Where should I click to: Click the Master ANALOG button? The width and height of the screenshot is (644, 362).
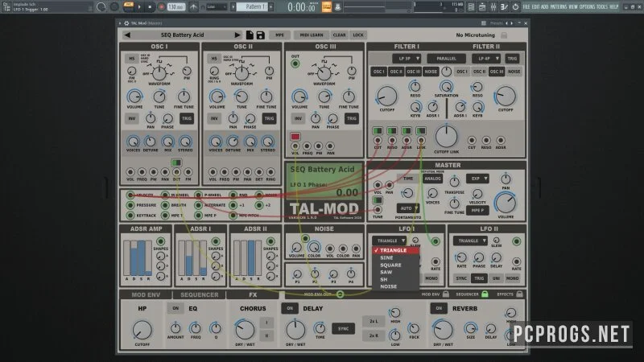click(x=432, y=179)
